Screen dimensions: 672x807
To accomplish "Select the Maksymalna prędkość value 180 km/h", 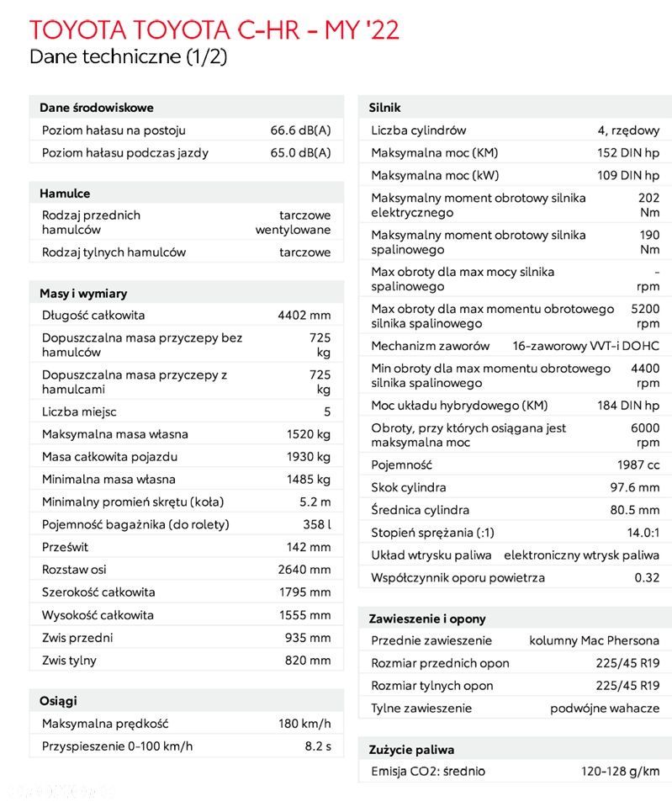I will (304, 724).
